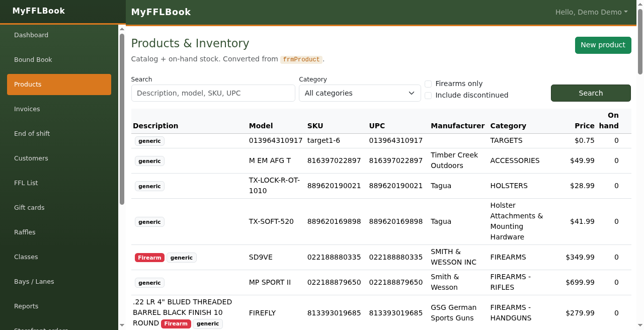
Task: Click the New product button
Action: [603, 45]
